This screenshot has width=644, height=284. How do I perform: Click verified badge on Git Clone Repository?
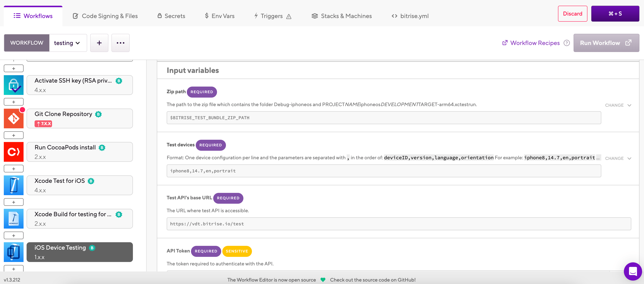point(98,114)
